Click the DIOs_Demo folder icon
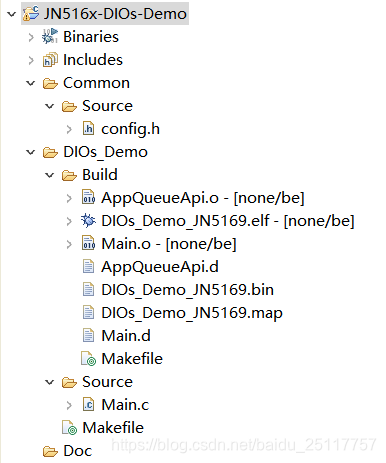The height and width of the screenshot is (463, 386). pyautogui.click(x=50, y=152)
